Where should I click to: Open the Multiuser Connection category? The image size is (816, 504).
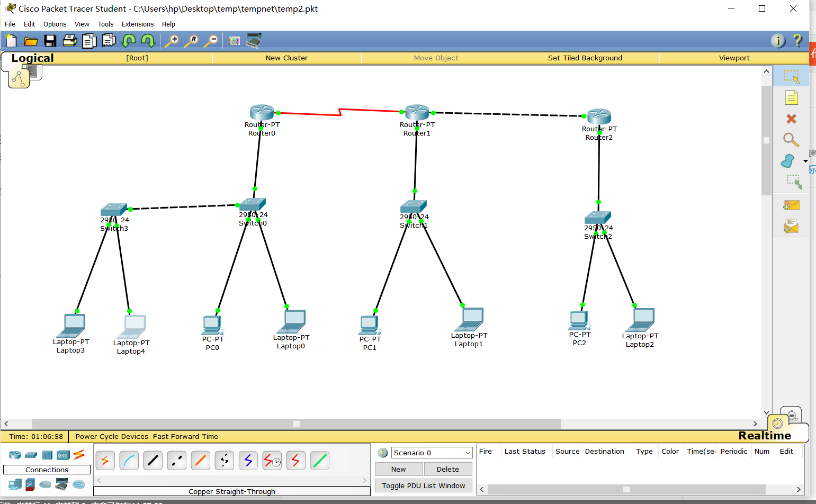coord(79,484)
